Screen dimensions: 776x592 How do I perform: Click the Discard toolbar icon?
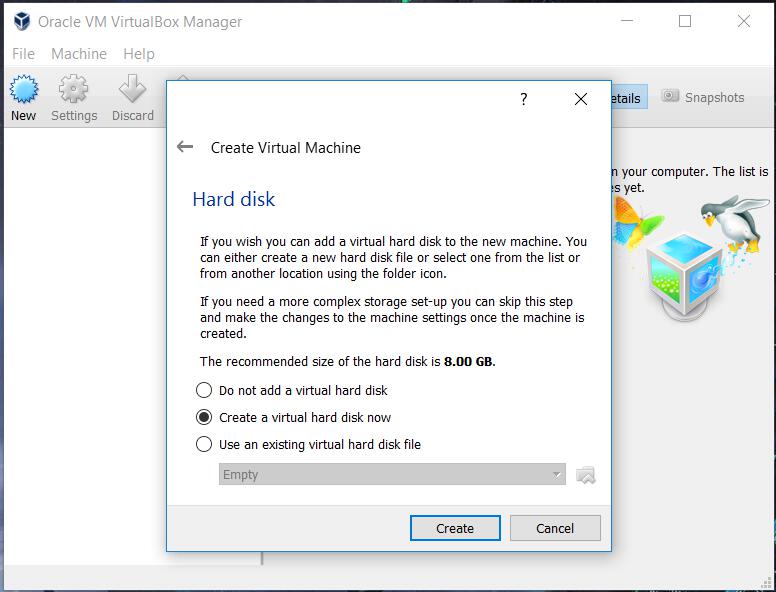[132, 90]
